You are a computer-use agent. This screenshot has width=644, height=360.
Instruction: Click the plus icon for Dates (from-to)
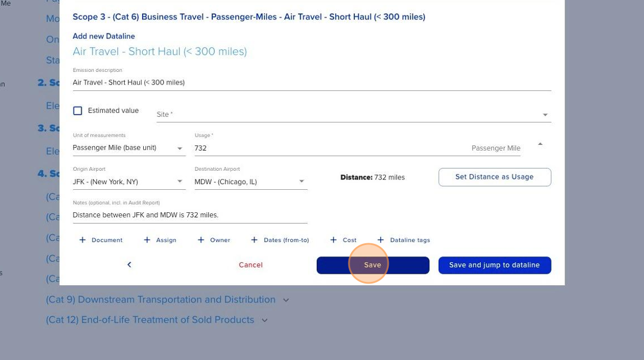[254, 240]
